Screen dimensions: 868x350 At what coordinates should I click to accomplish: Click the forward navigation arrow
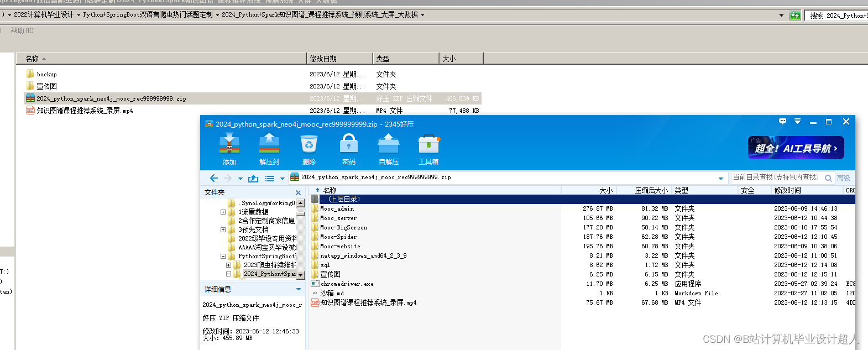pyautogui.click(x=228, y=178)
